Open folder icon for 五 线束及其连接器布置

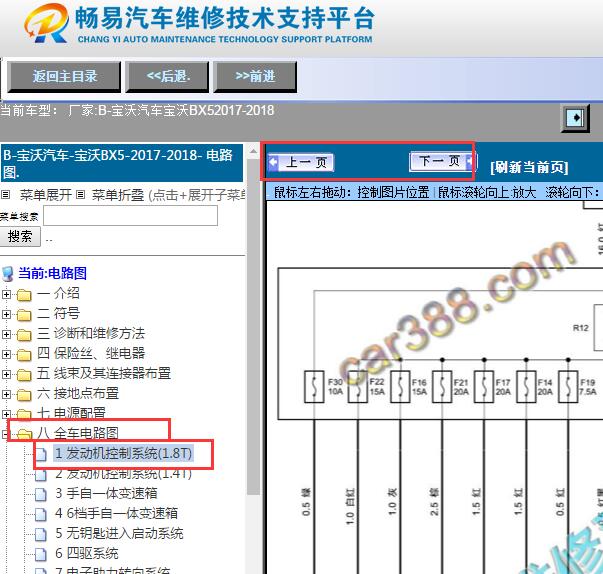pyautogui.click(x=24, y=375)
